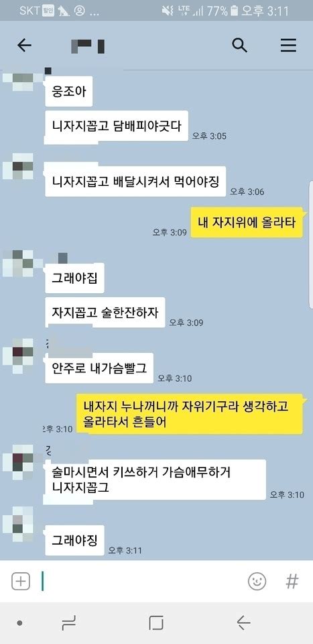Open the emoticon smiley picker

coord(257,581)
